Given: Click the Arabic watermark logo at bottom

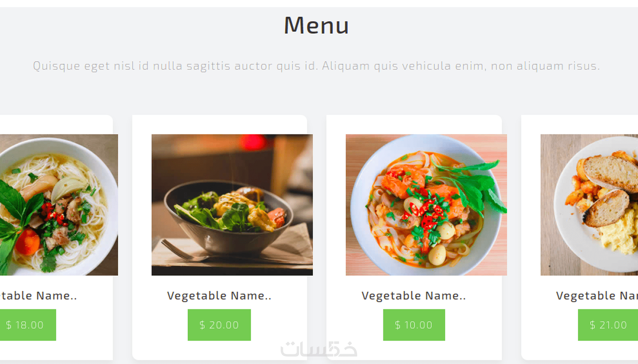Looking at the screenshot, I should click(319, 349).
